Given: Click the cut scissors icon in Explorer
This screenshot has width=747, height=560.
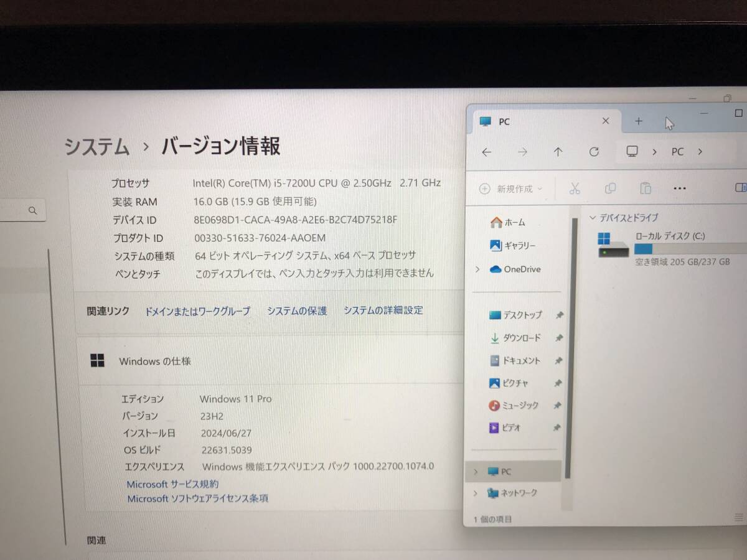Looking at the screenshot, I should [575, 189].
